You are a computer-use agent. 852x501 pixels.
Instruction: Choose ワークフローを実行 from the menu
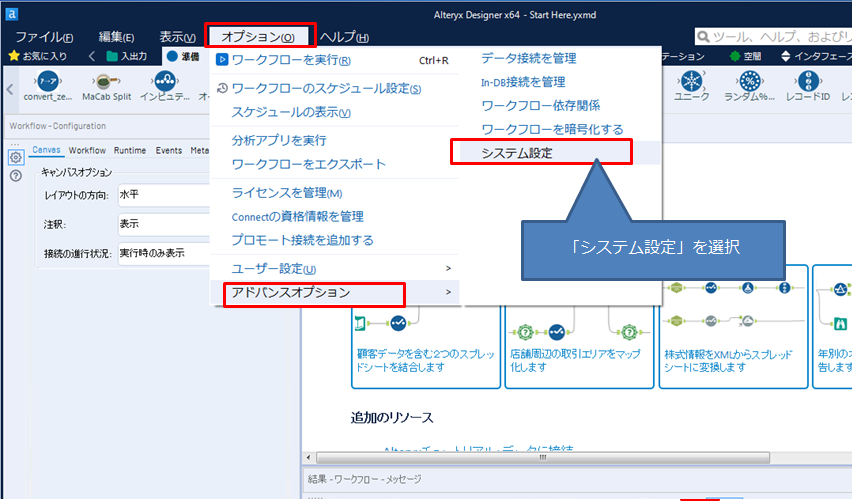tap(334, 60)
